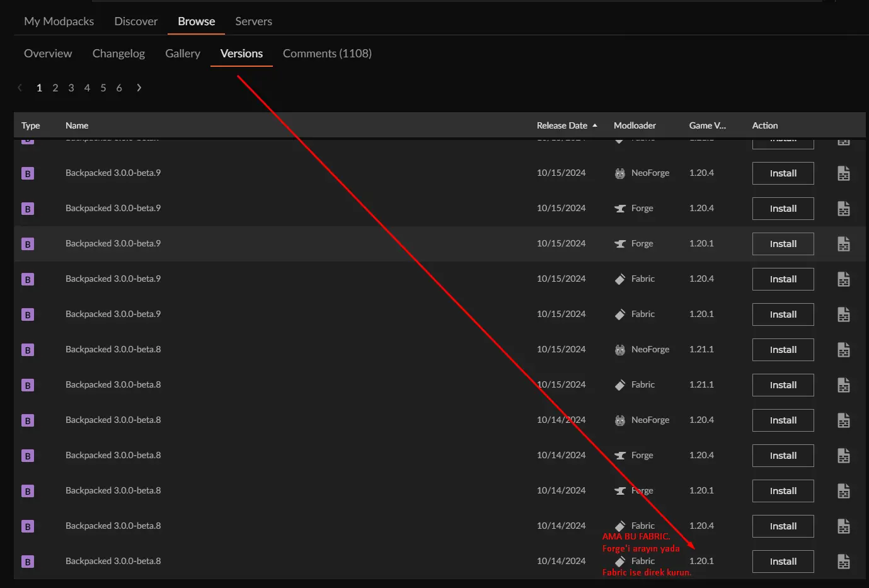This screenshot has width=869, height=588.
Task: Install Backpacked beta.9 Forge 1.20.4
Action: (783, 209)
